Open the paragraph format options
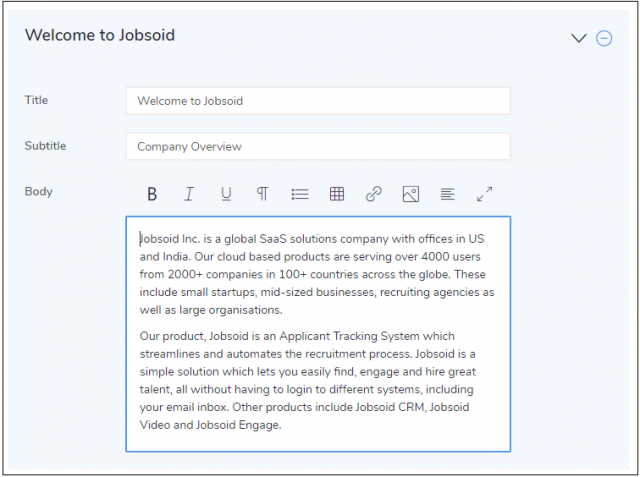 262,194
